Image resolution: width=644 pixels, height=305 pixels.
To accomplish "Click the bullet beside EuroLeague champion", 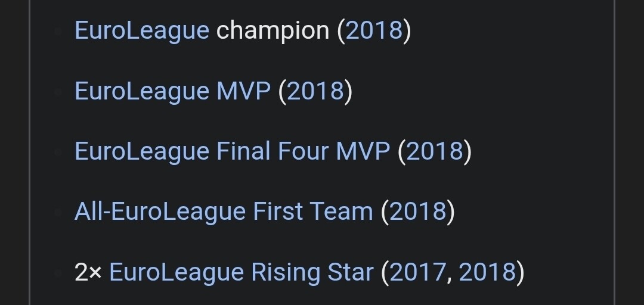I will pos(58,32).
